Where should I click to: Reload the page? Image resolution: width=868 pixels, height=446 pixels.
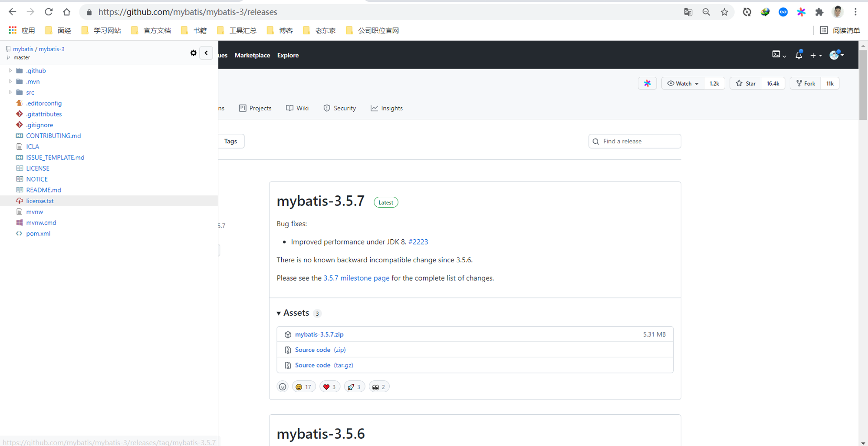click(49, 12)
